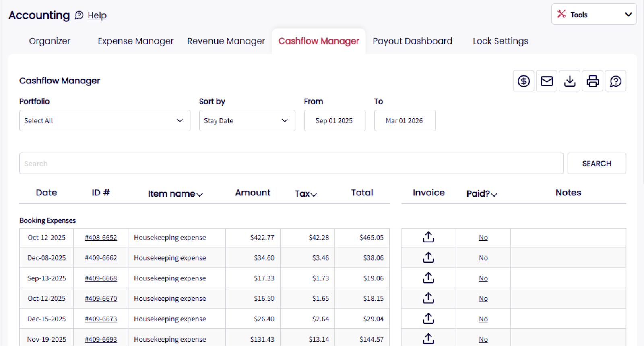Click the To date field Mar 01 2026
Image resolution: width=644 pixels, height=346 pixels.
pos(405,120)
